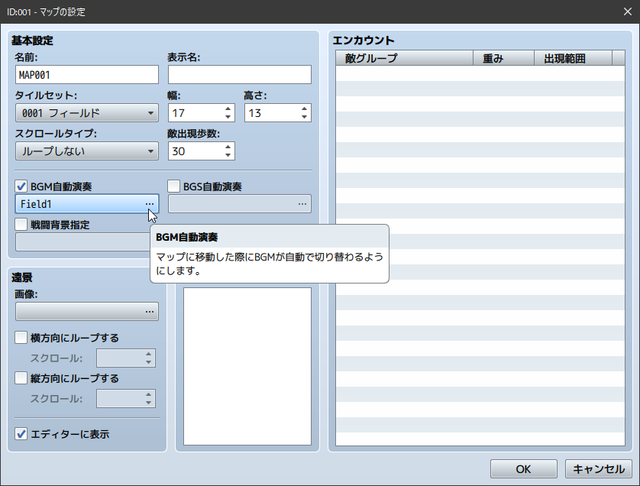640x486 pixels.
Task: Click the 重み column header
Action: [x=504, y=58]
